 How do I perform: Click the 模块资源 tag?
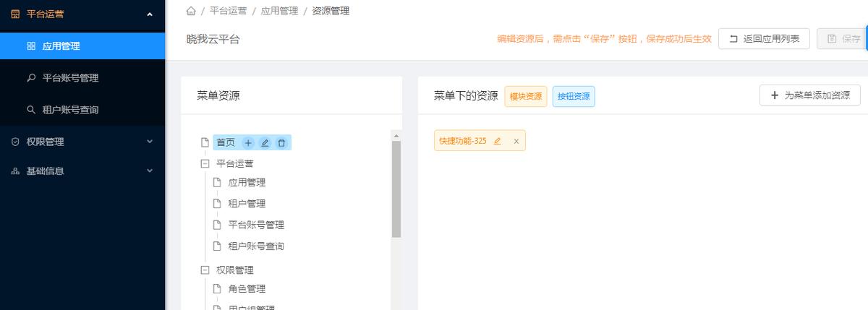tap(526, 96)
